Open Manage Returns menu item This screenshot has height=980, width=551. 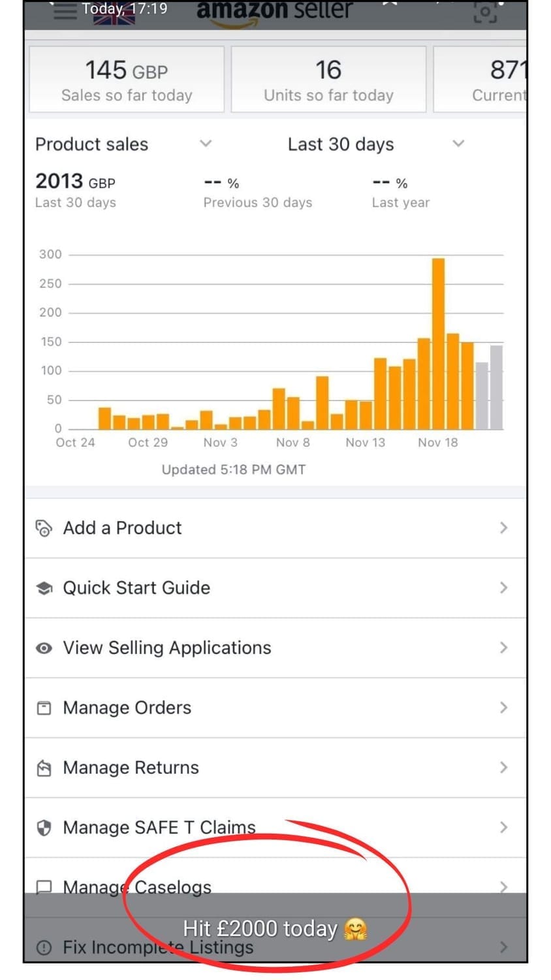pyautogui.click(x=131, y=768)
